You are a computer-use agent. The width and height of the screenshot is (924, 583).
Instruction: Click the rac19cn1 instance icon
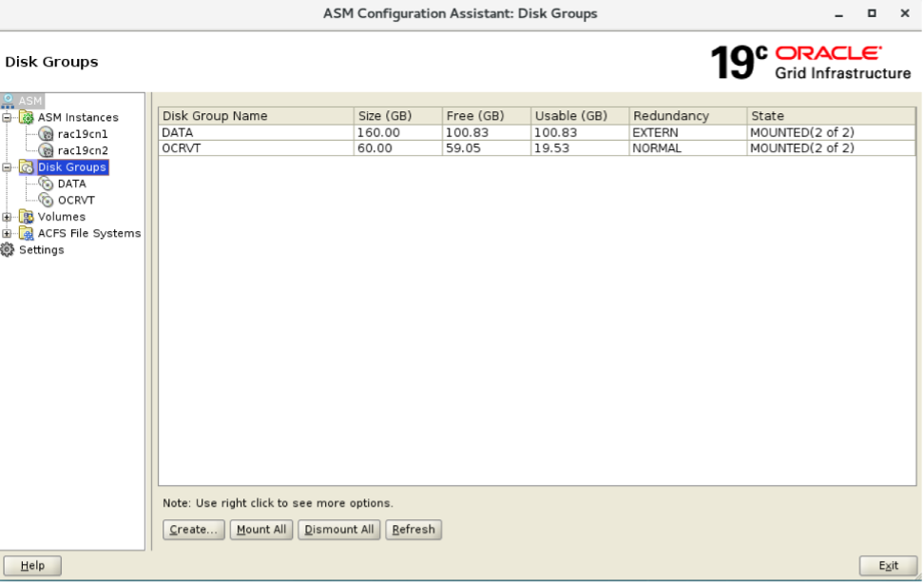tap(46, 134)
